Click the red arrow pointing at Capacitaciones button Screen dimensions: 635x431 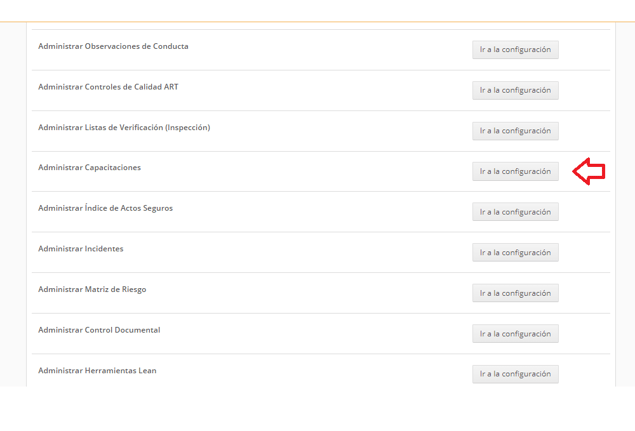pos(588,171)
